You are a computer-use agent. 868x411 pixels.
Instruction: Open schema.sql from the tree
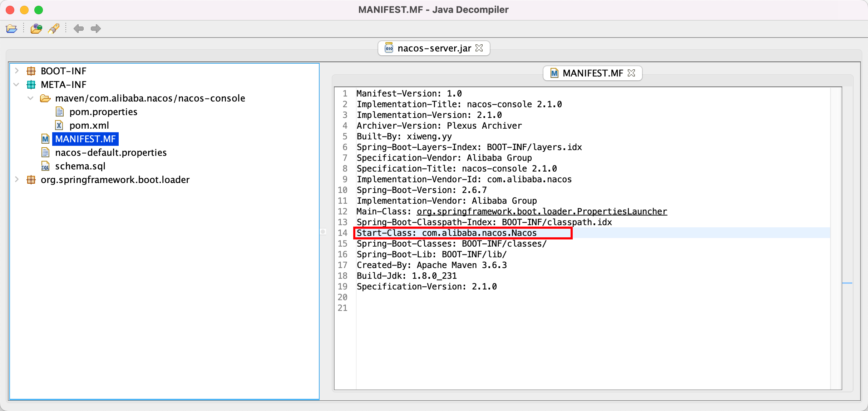pyautogui.click(x=80, y=166)
